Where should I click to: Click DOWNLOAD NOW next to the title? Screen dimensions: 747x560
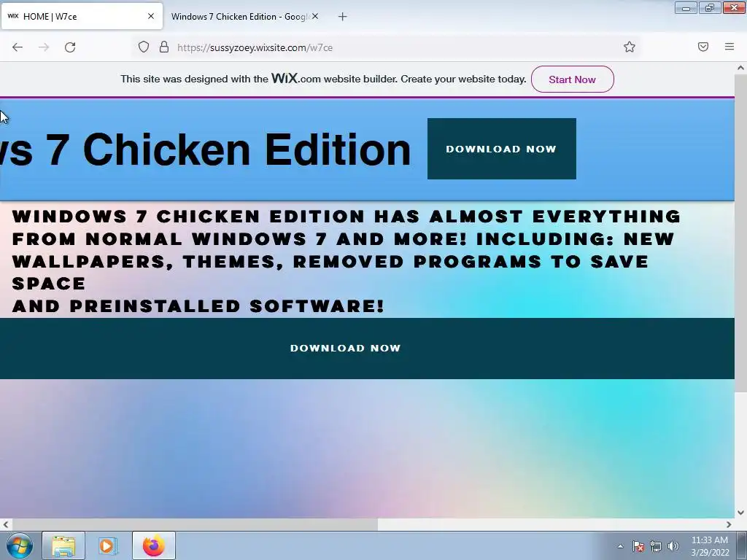(502, 149)
